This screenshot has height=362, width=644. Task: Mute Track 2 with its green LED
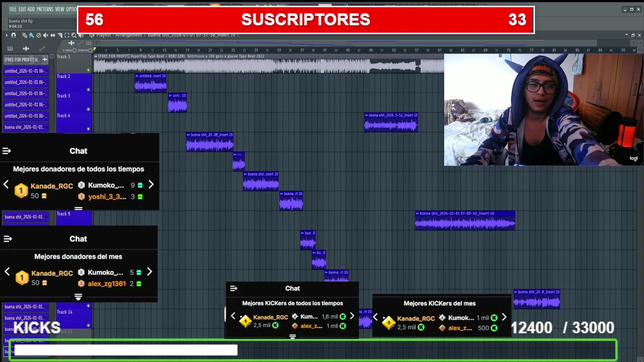[89, 89]
